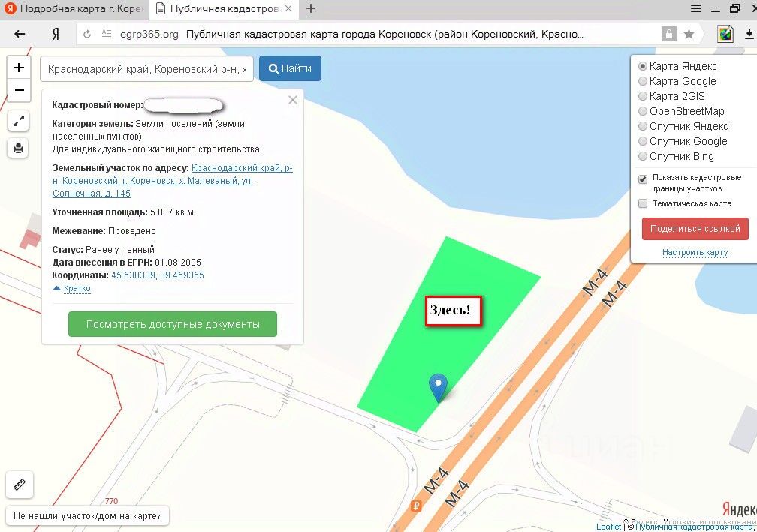Click Посмотреть доступные документы button
Screen dimensions: 757x532
[173, 324]
